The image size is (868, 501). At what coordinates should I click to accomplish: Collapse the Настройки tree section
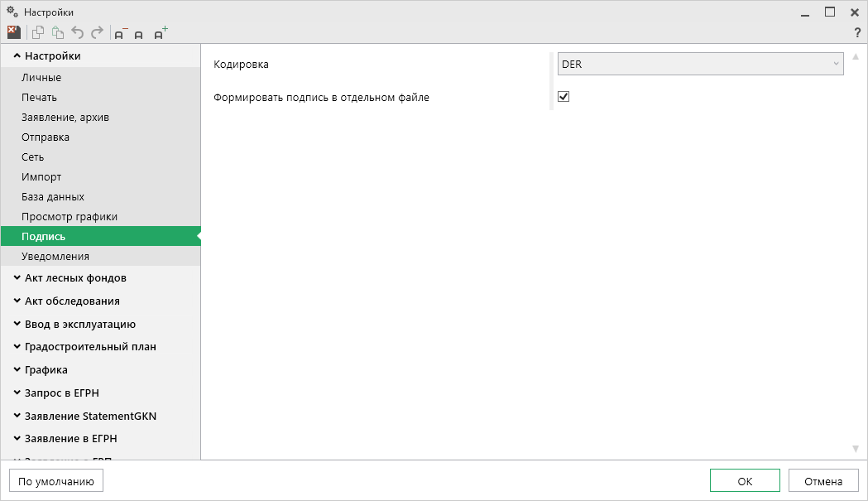coord(17,56)
